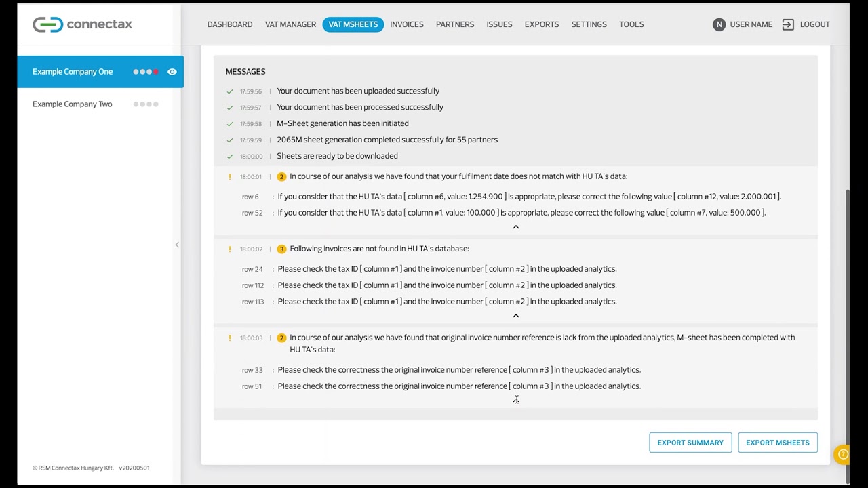Go to the Invoices tab
Screen dimensions: 868x488
(x=407, y=24)
